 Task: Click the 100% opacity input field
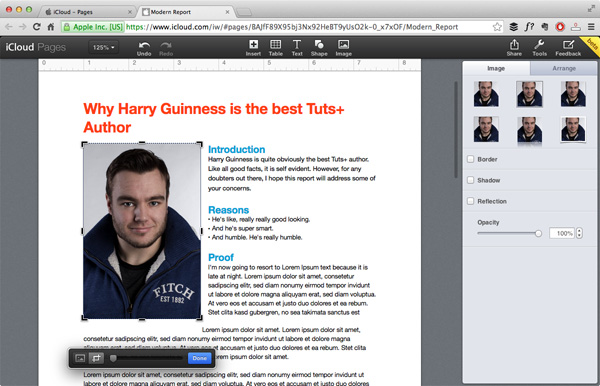coord(562,233)
